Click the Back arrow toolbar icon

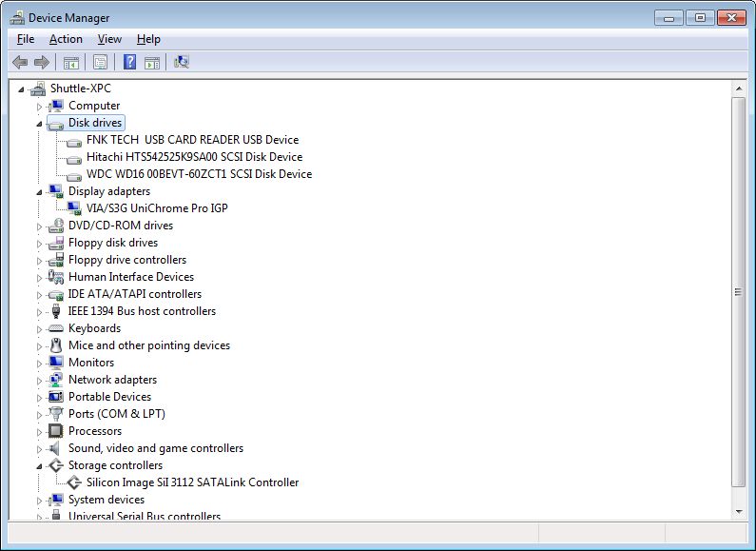pos(20,62)
